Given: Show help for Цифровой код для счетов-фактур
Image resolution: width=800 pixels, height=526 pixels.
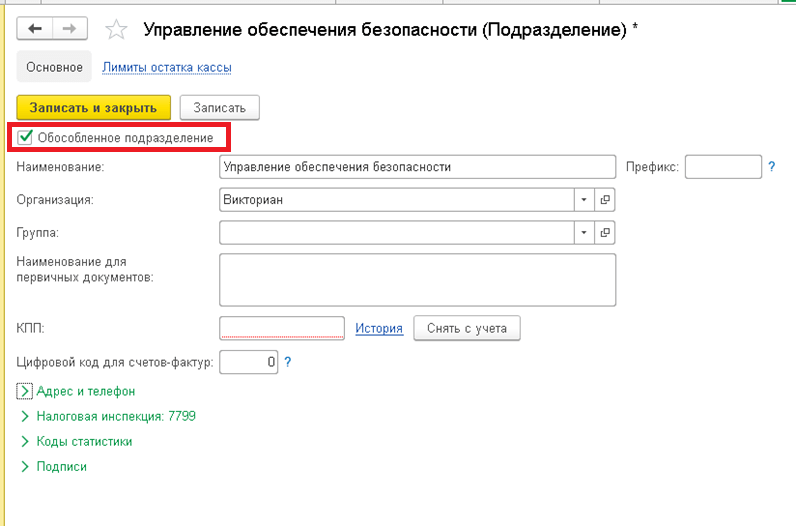Looking at the screenshot, I should [x=288, y=362].
